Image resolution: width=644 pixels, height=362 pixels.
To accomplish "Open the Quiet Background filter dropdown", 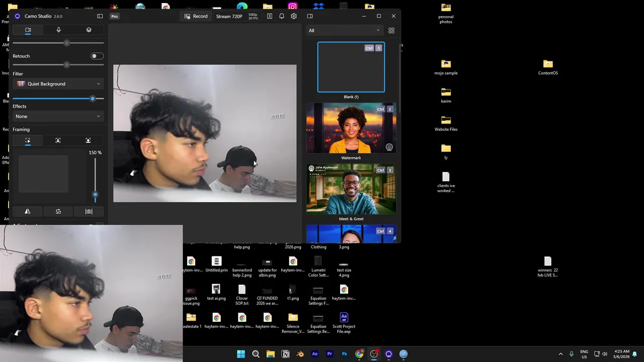I will (58, 84).
